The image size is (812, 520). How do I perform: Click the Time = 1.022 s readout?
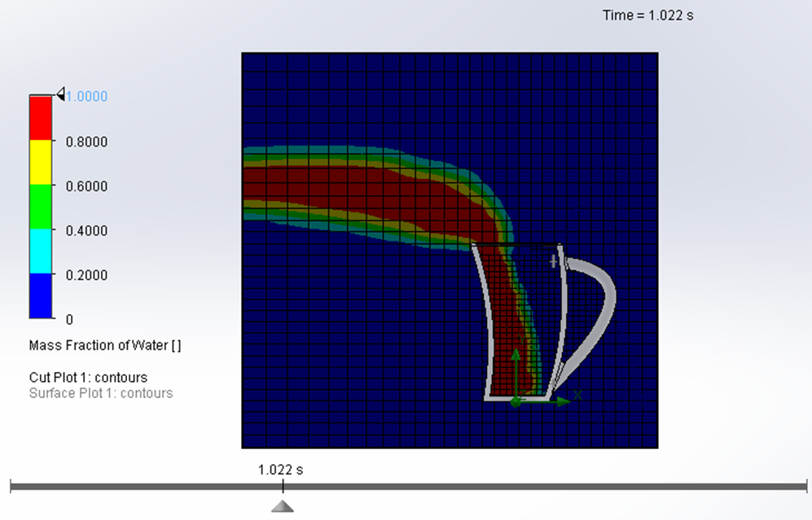[x=647, y=15]
